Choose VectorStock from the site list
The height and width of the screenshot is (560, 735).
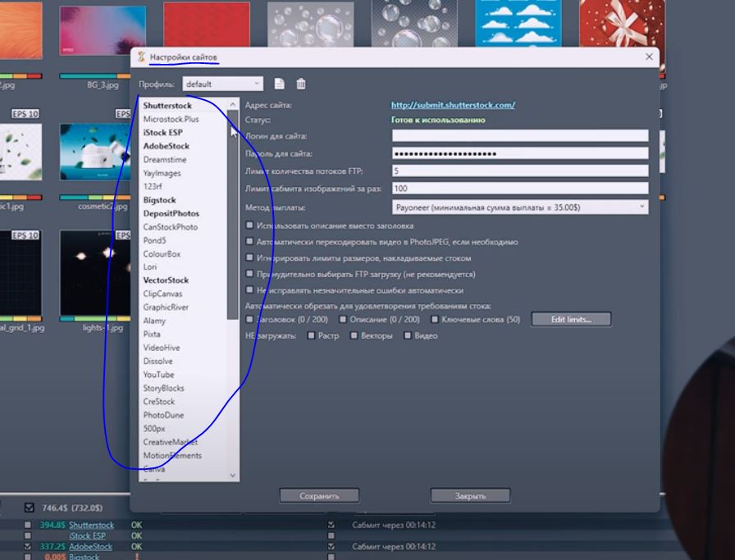[x=166, y=280]
